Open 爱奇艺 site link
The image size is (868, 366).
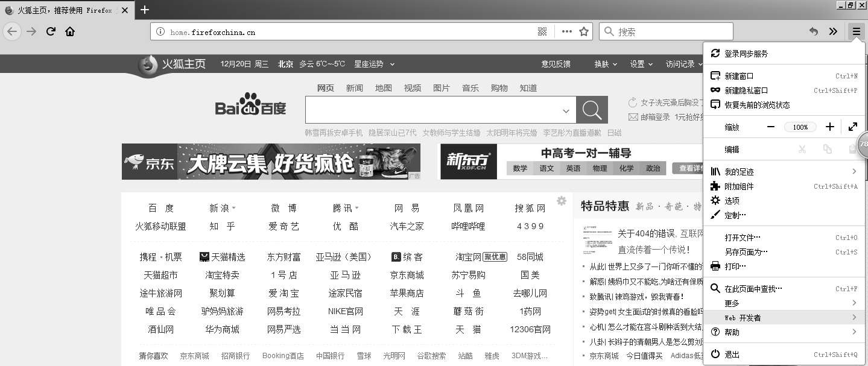pyautogui.click(x=284, y=226)
